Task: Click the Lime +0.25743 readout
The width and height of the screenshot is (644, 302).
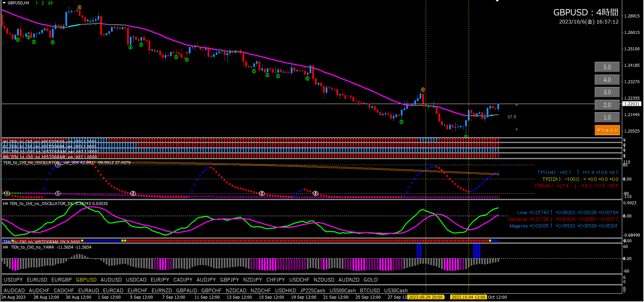Action: [x=568, y=212]
